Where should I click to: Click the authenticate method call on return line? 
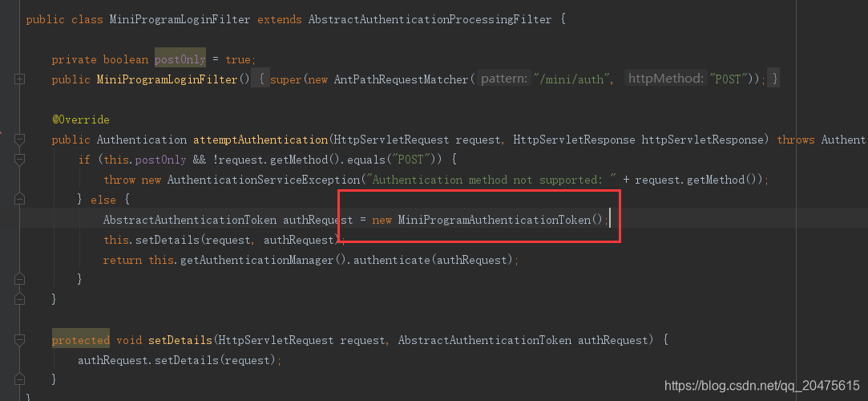tap(391, 260)
